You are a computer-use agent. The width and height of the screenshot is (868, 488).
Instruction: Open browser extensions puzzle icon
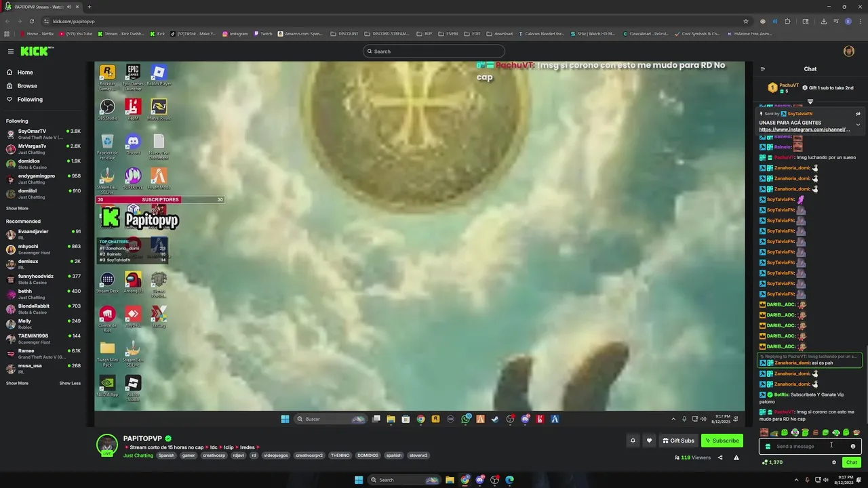click(x=787, y=21)
